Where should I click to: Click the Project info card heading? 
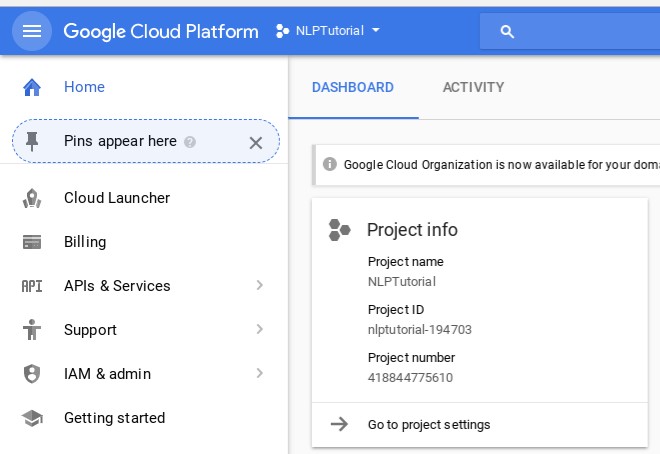click(412, 230)
